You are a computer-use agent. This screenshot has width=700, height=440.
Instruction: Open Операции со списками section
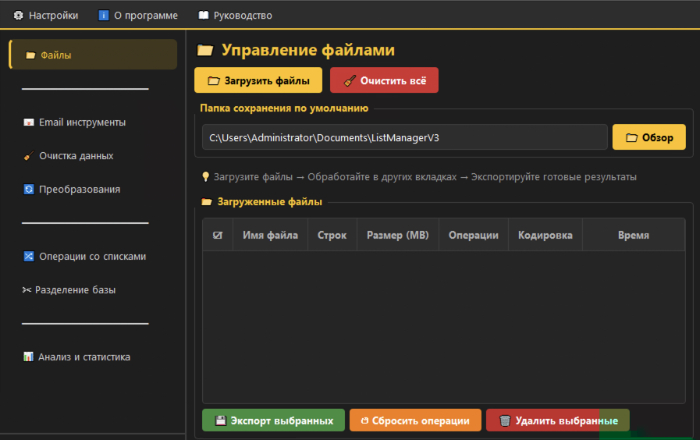tap(92, 256)
